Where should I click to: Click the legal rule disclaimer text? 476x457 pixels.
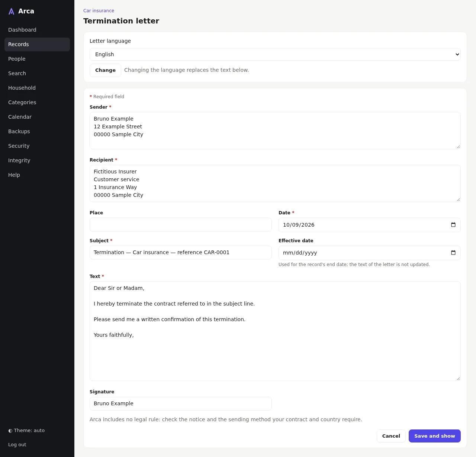(x=226, y=419)
